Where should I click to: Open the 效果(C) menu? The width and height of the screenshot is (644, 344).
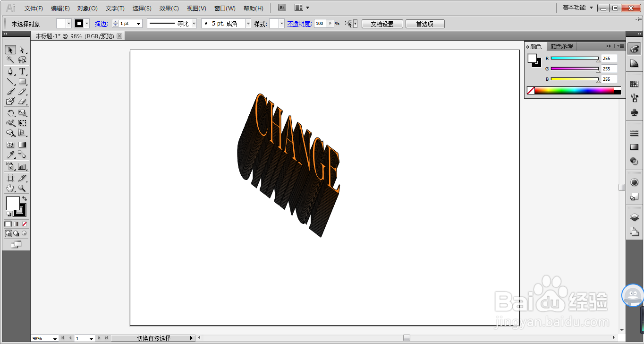[169, 8]
